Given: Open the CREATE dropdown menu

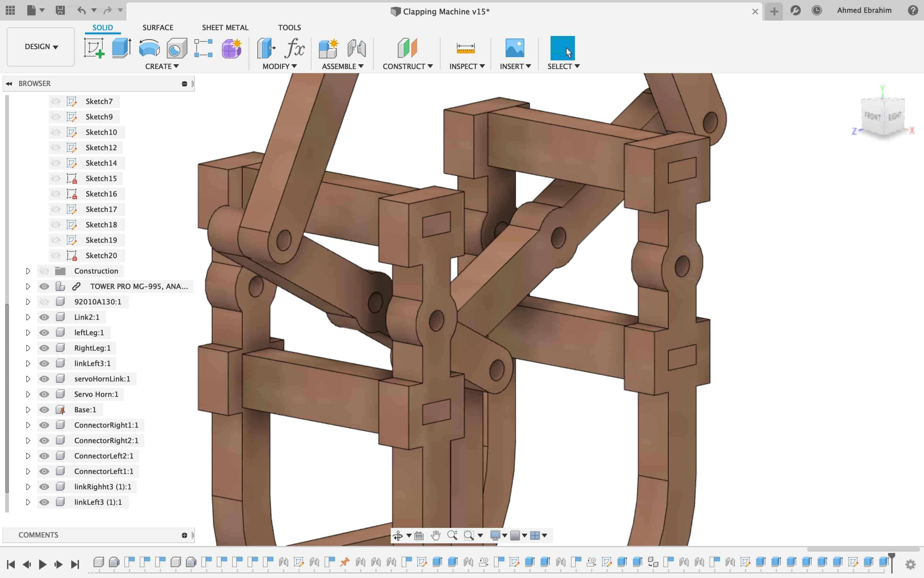Looking at the screenshot, I should (162, 66).
